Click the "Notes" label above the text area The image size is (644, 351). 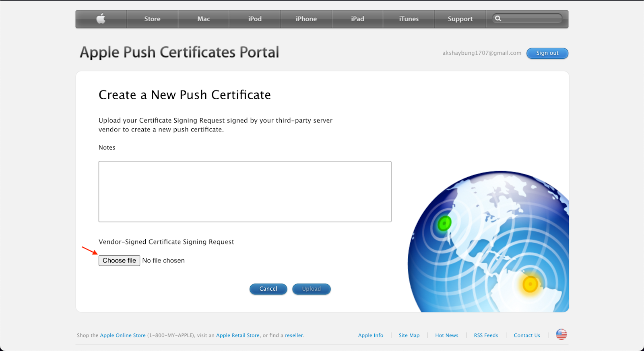107,148
